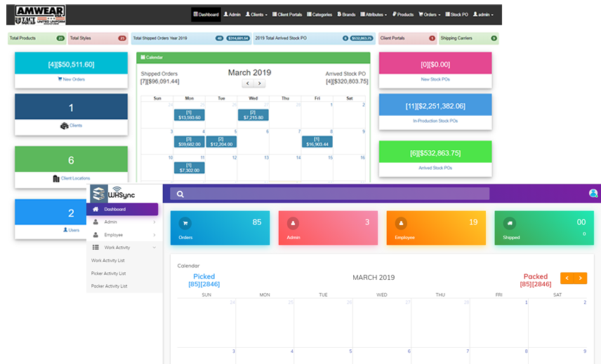Open the Shipping Carriers summary bar
This screenshot has height=364, width=601.
click(x=469, y=39)
